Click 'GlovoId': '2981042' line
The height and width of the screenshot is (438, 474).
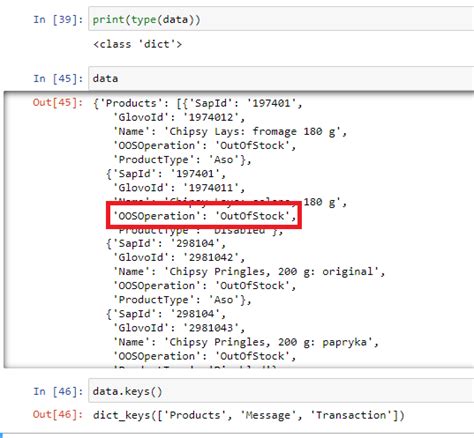179,257
